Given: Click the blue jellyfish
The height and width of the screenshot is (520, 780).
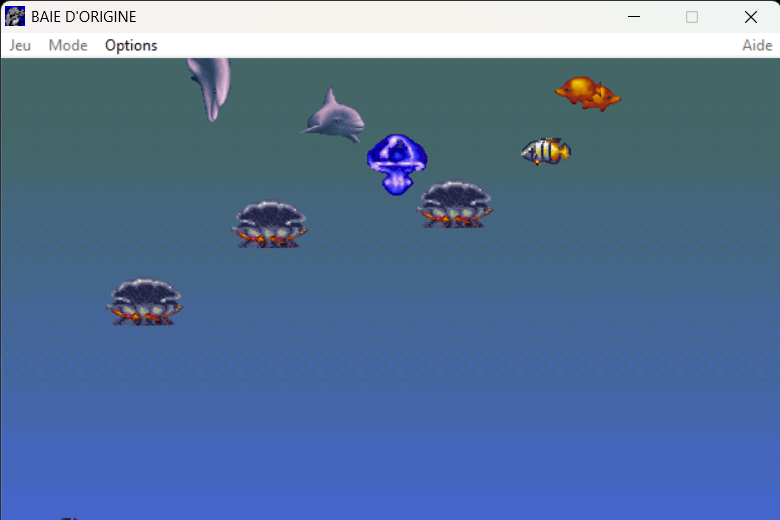Looking at the screenshot, I should click(x=397, y=160).
